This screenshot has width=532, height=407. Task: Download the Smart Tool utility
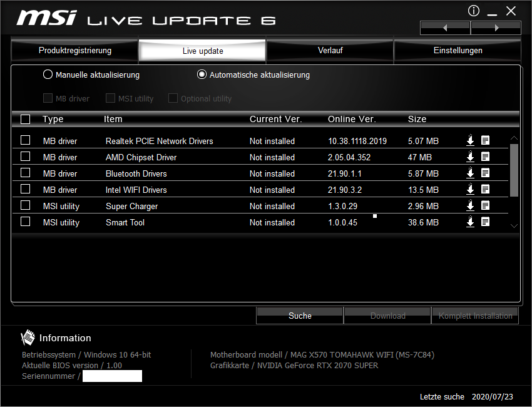pos(470,222)
